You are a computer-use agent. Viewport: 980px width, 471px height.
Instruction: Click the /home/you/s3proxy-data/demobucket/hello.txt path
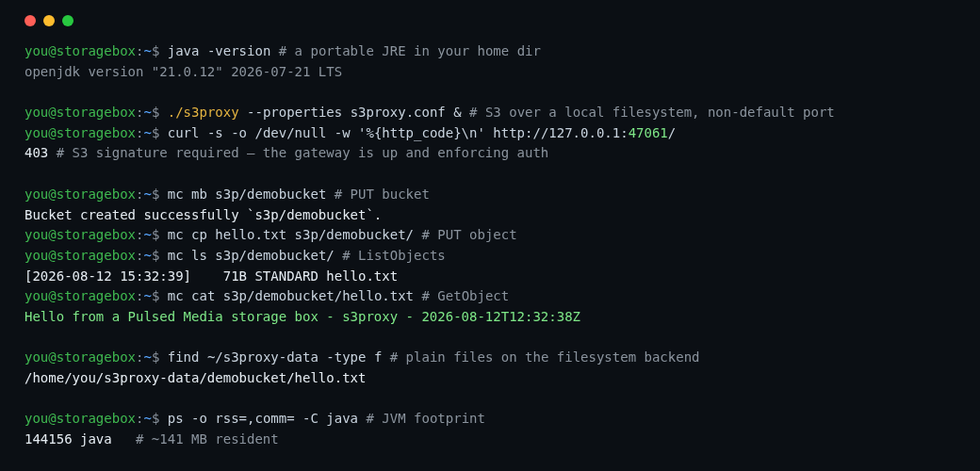click(195, 378)
